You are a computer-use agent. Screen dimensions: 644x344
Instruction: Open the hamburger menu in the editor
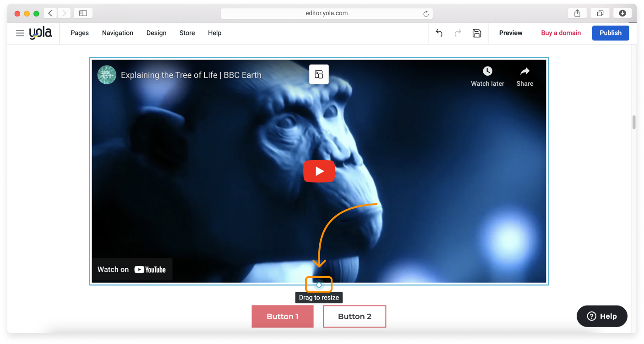click(20, 33)
